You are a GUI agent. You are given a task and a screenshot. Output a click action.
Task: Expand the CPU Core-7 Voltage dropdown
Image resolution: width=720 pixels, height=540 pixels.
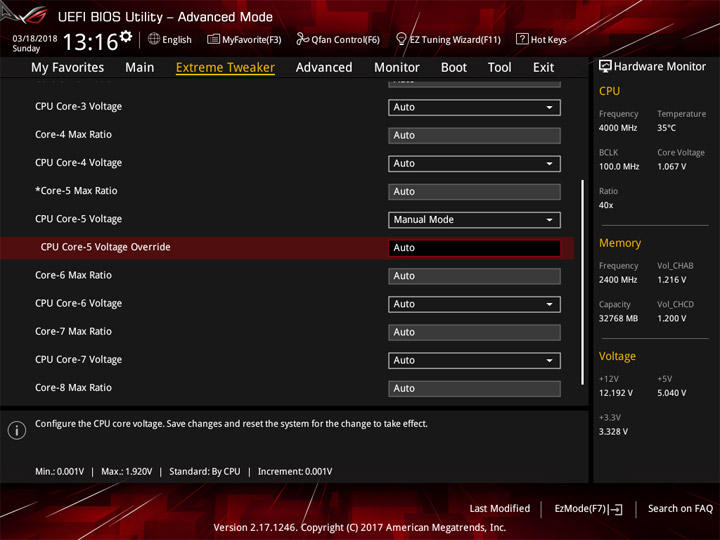pos(474,360)
